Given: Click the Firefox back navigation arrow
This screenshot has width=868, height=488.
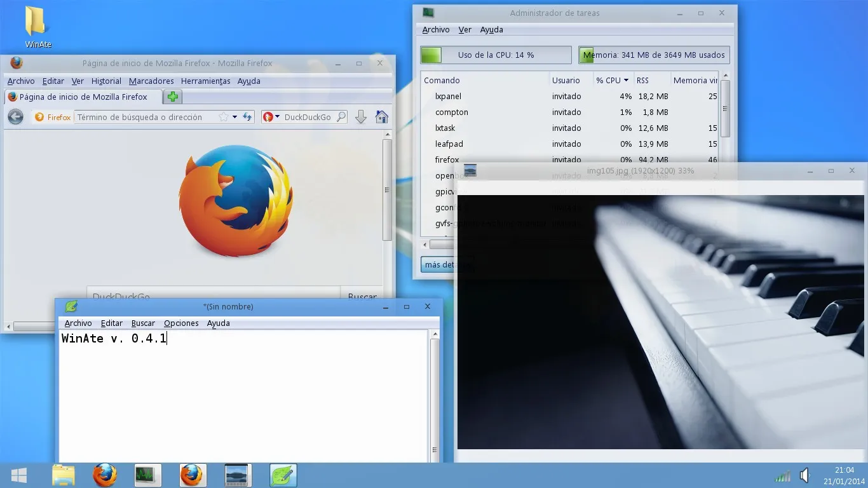Looking at the screenshot, I should 15,117.
